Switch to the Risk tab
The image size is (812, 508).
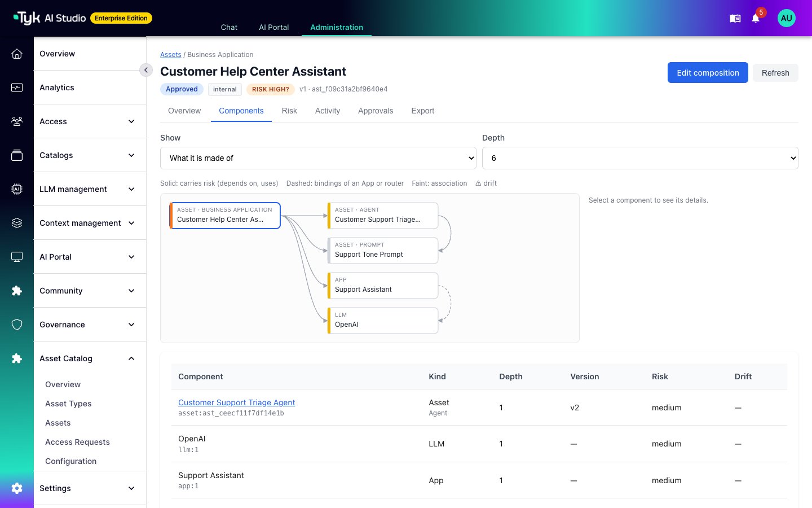(x=289, y=111)
